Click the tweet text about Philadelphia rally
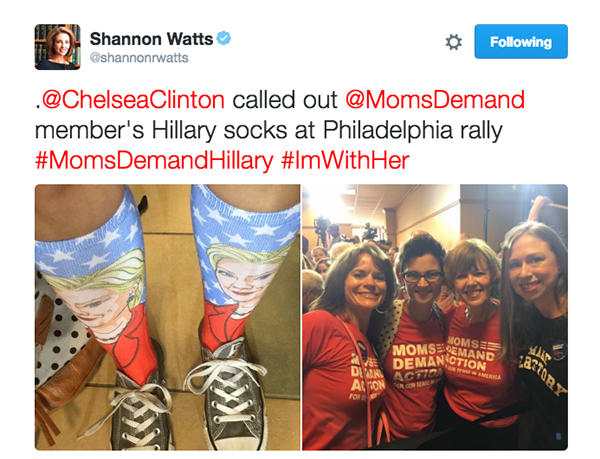600x459 pixels. pos(269,130)
